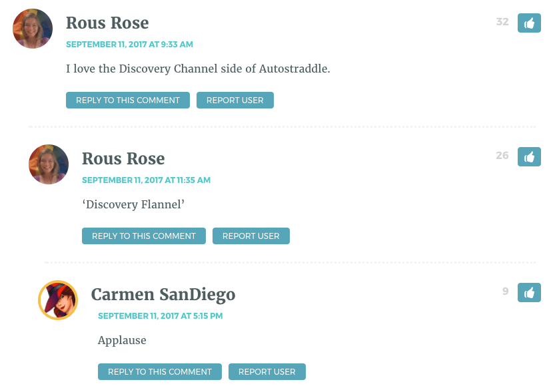Click Rous Rose's avatar beside 'Discovery Flannel'

click(x=49, y=164)
